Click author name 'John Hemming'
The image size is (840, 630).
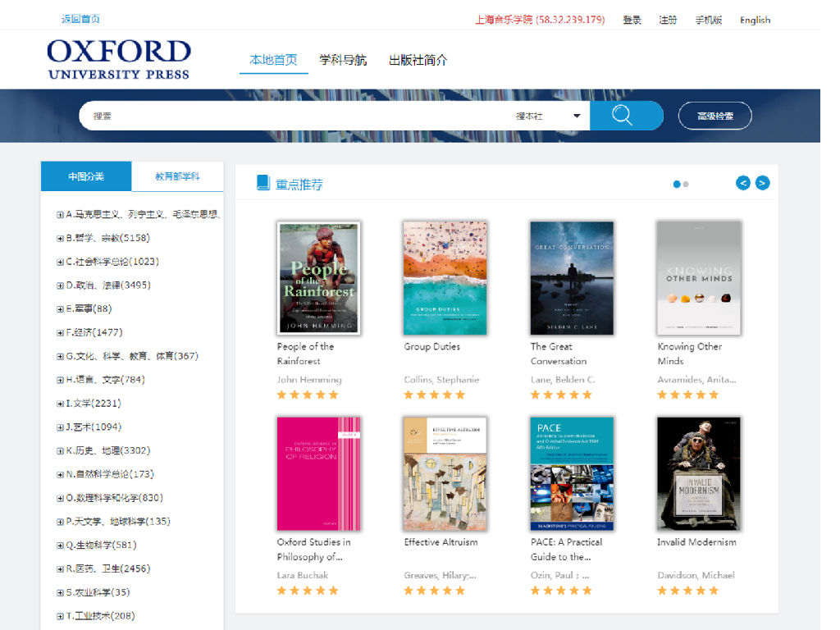coord(309,380)
